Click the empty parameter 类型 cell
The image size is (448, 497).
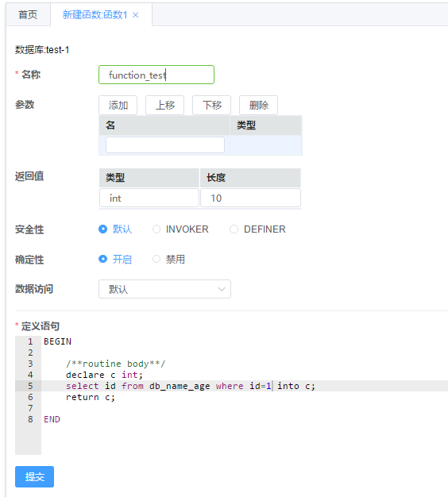click(265, 144)
